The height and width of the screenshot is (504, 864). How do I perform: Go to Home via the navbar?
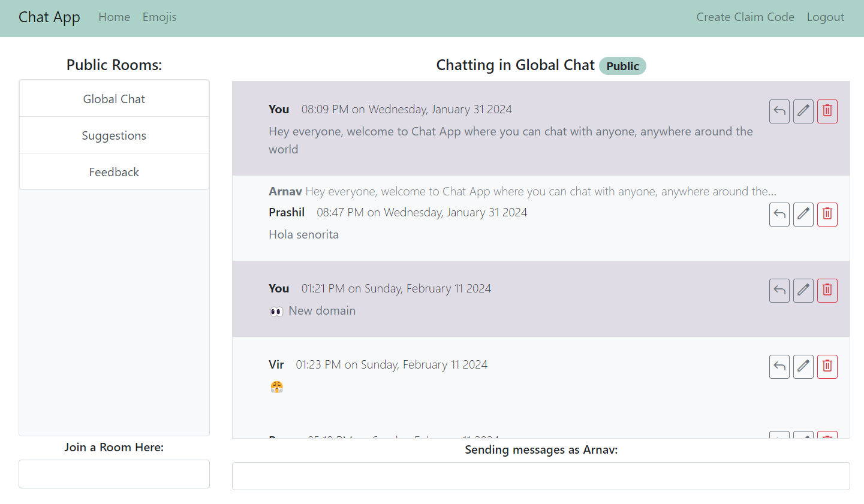(114, 17)
